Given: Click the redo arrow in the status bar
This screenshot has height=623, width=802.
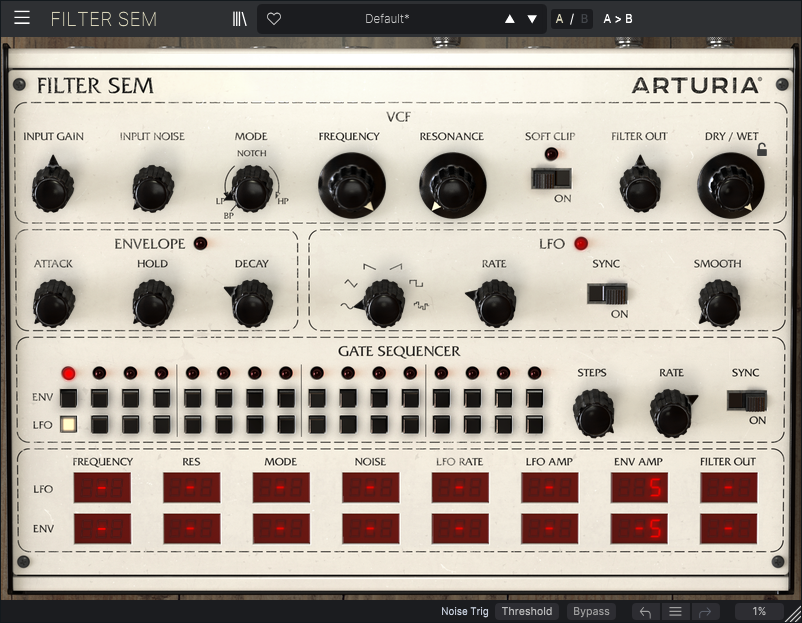Looking at the screenshot, I should click(x=705, y=611).
